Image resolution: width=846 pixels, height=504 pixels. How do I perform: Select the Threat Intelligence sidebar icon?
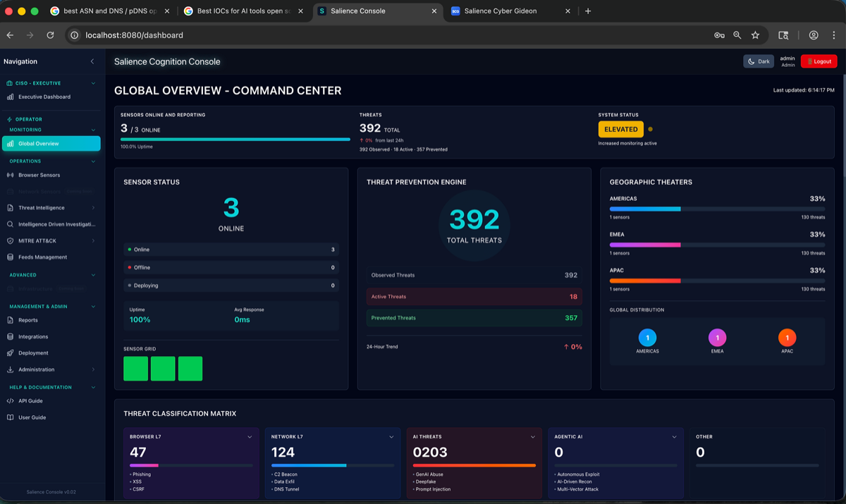coord(10,207)
